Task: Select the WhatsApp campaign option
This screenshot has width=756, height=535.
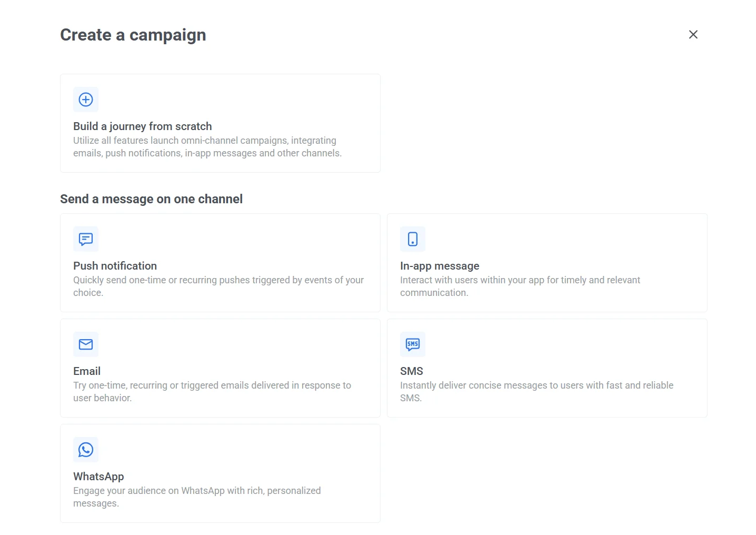Action: [220, 473]
